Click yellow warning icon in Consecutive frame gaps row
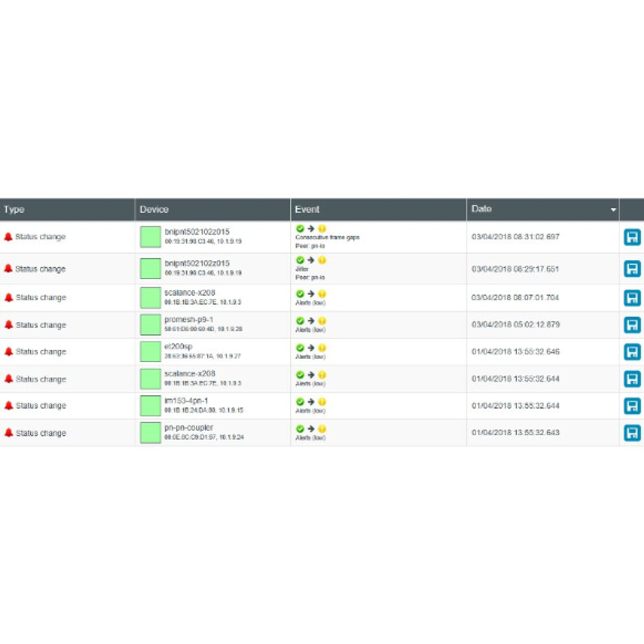This screenshot has width=644, height=644. pyautogui.click(x=322, y=228)
